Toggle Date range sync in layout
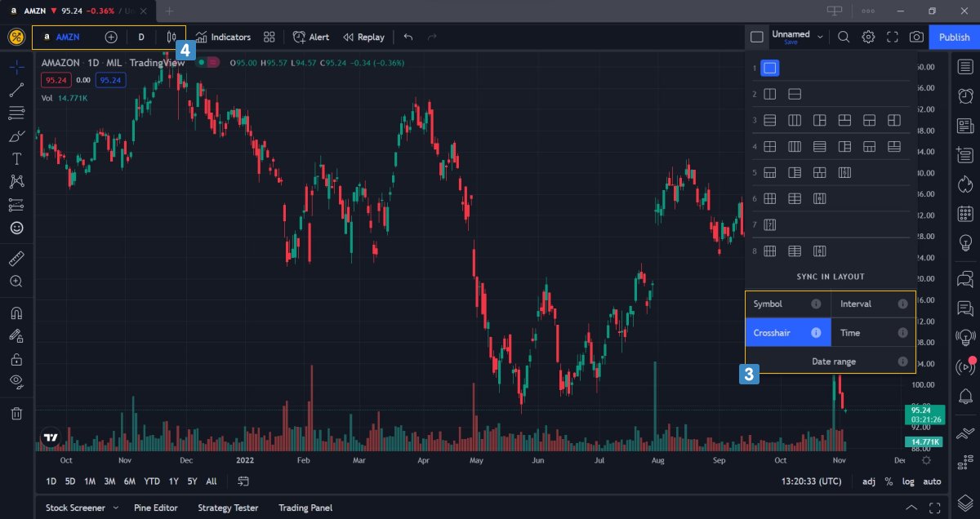The image size is (980, 519). point(831,361)
